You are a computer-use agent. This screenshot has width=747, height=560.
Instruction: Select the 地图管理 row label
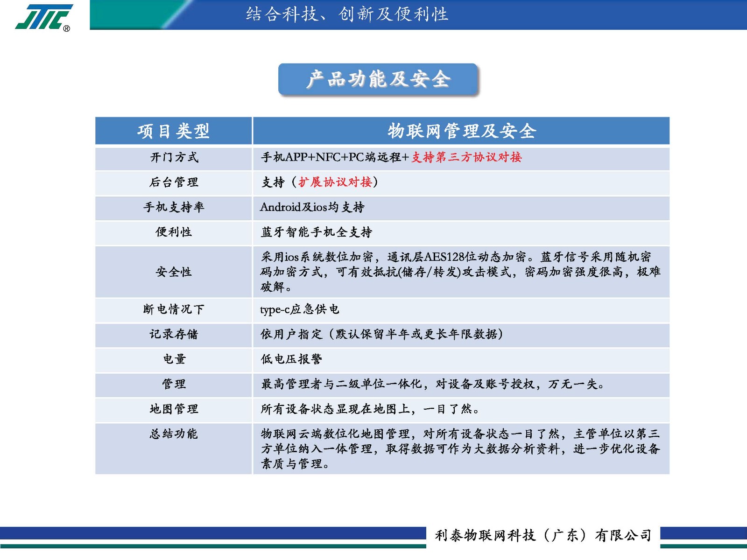(x=174, y=409)
